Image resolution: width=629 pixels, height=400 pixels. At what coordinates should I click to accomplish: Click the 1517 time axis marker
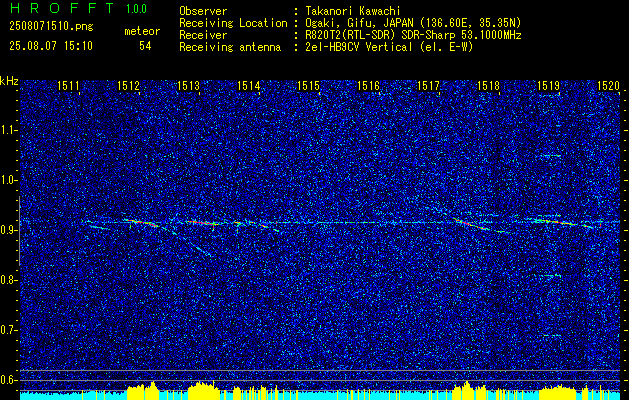coord(428,85)
